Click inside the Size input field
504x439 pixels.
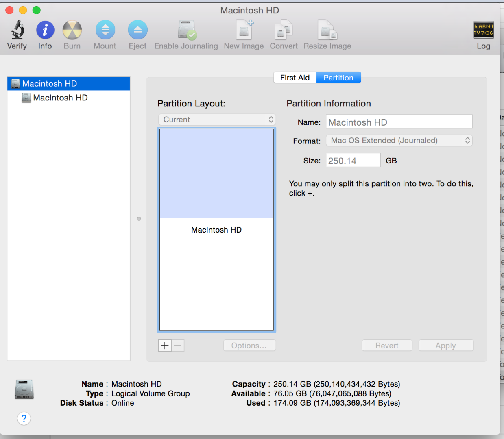tap(352, 160)
